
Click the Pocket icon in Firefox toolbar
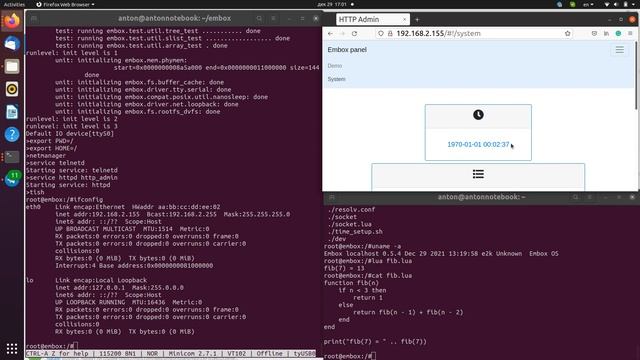(594, 33)
